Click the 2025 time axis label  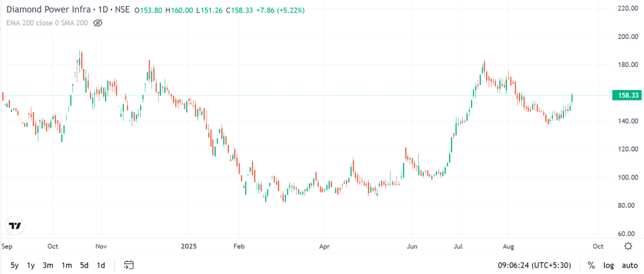pos(189,246)
